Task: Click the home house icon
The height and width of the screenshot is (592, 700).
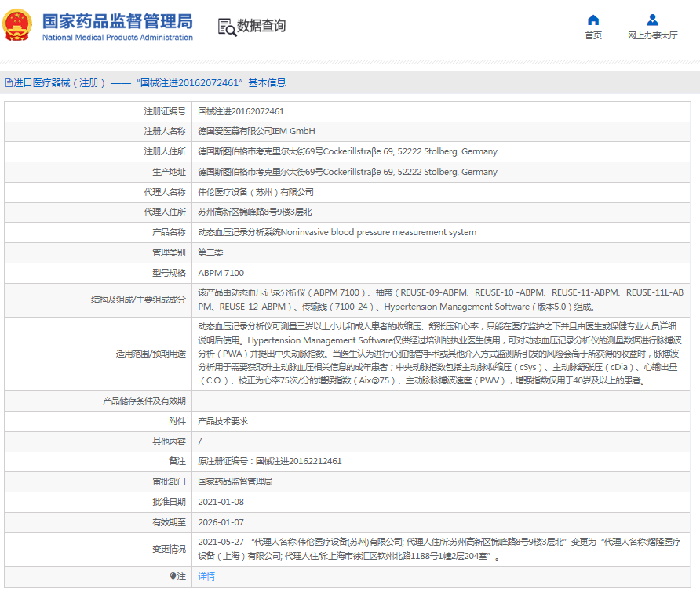Action: (593, 20)
